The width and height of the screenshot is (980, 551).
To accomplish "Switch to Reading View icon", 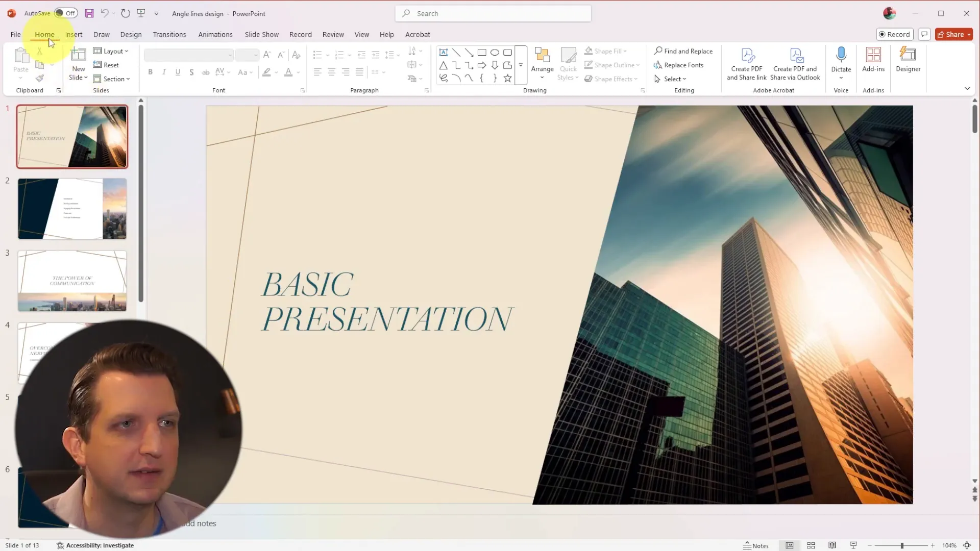I will [x=832, y=545].
